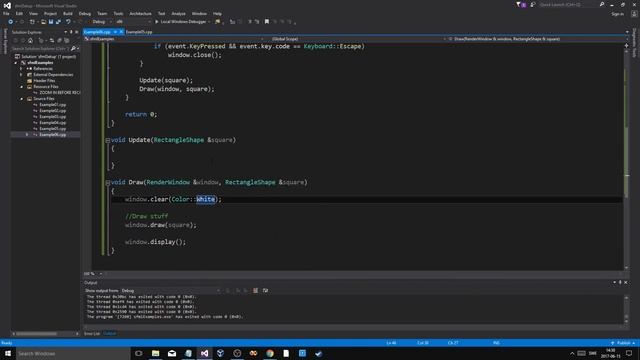The width and height of the screenshot is (640, 360).
Task: Collapse the Source Files folder
Action: (22, 99)
